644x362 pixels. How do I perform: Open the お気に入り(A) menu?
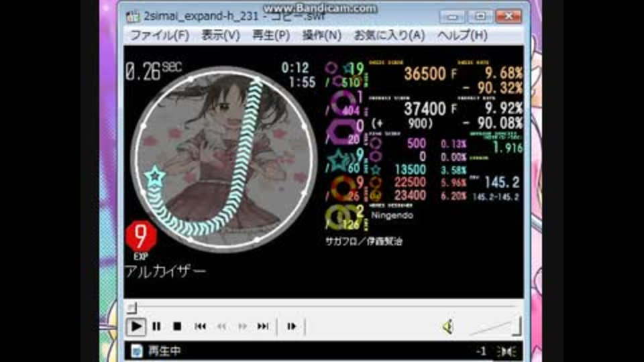coord(389,36)
